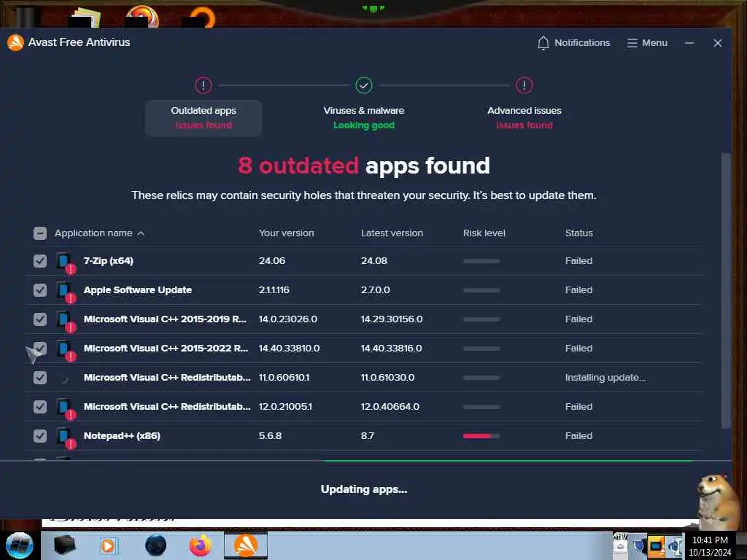Click the Viruses & malware checkmark icon
The height and width of the screenshot is (560, 747).
pos(364,85)
